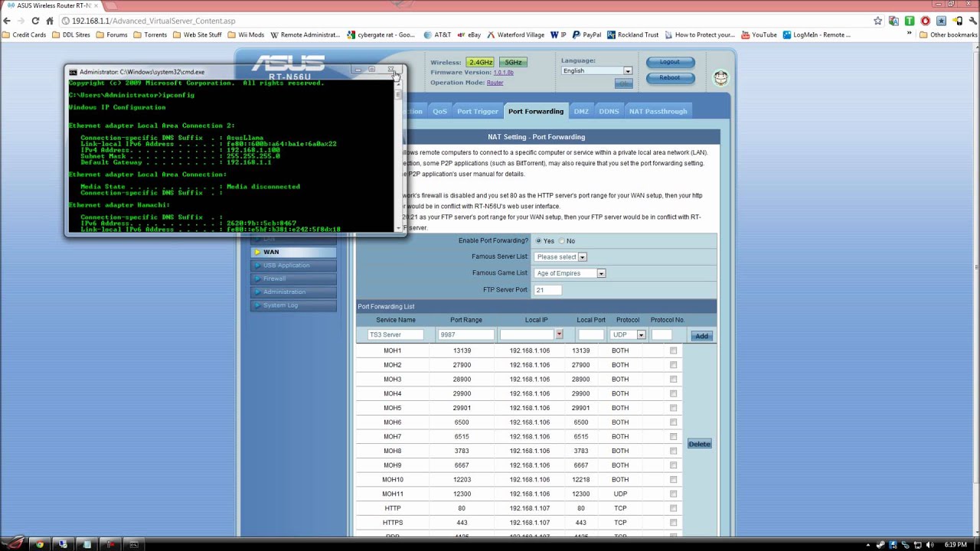Select the 2.4GHz wireless button
Viewport: 980px width, 551px height.
pos(480,62)
